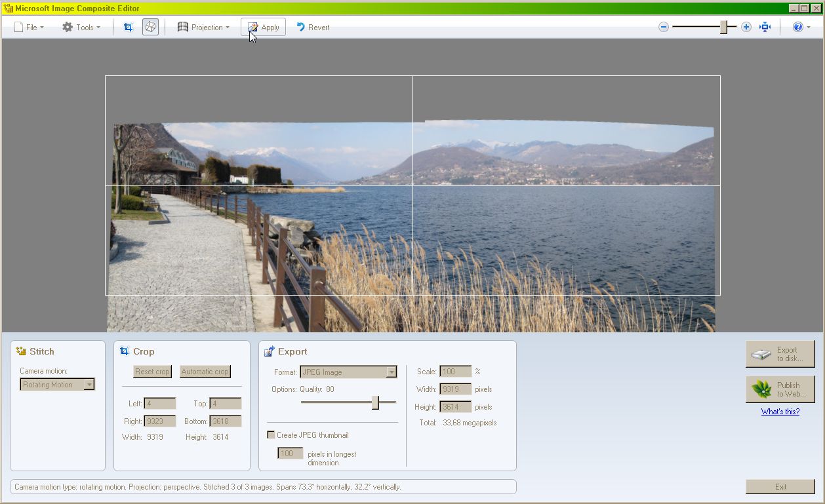Click Export to disk button
Image resolution: width=825 pixels, height=504 pixels.
point(780,355)
